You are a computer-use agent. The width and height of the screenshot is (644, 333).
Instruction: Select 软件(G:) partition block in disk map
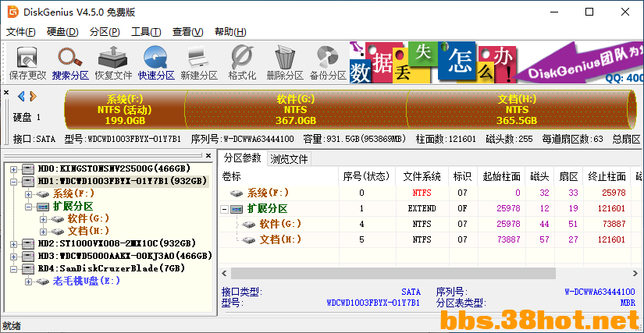[x=296, y=109]
